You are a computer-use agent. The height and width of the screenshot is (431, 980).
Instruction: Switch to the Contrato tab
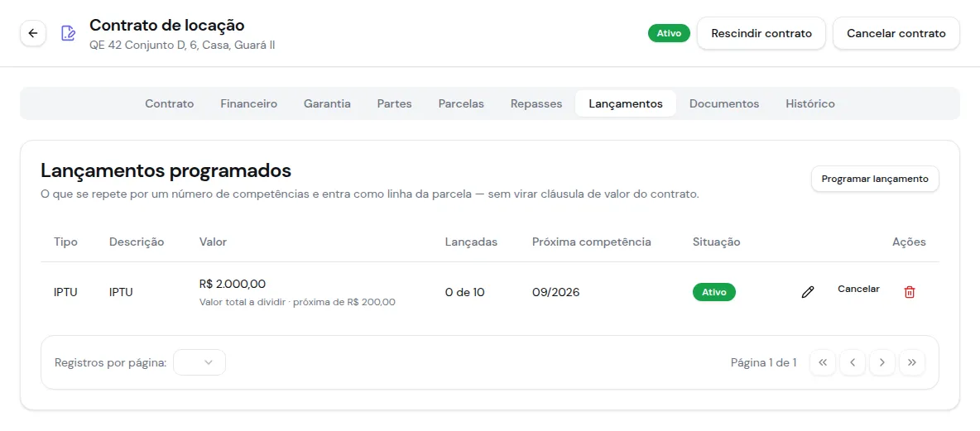tap(170, 103)
